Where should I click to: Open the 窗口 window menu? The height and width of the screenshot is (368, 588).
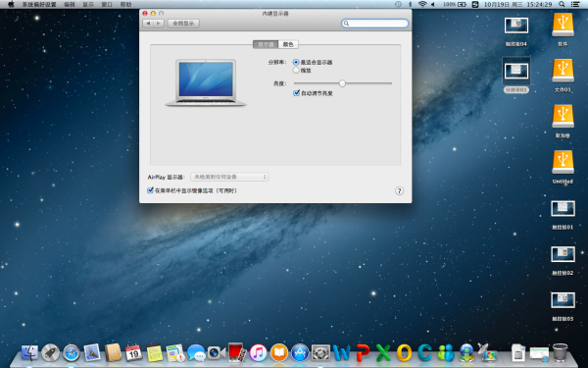click(x=107, y=5)
